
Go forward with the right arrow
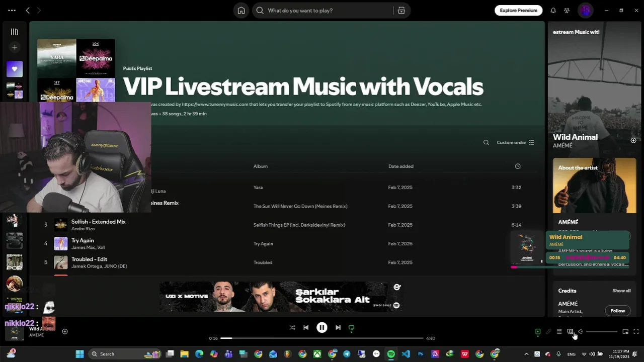39,11
